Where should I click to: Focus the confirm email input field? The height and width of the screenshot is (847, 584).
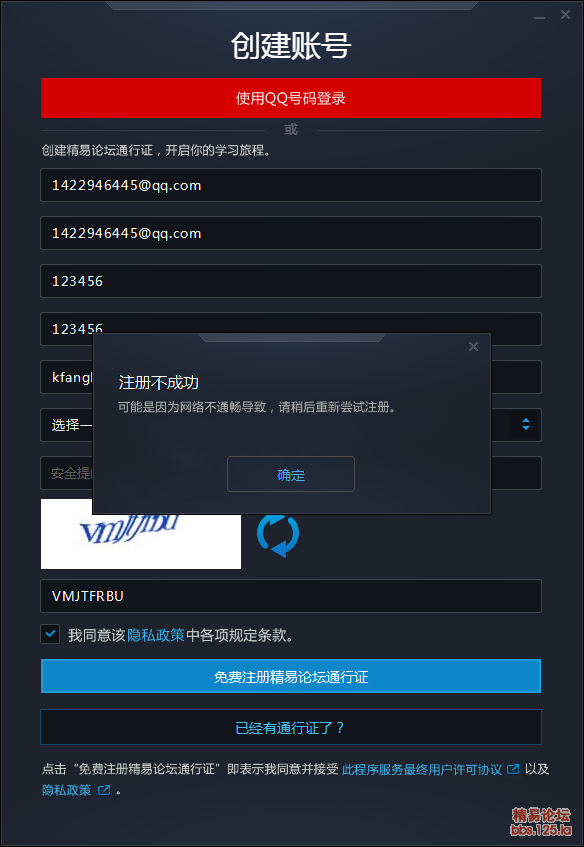[291, 233]
